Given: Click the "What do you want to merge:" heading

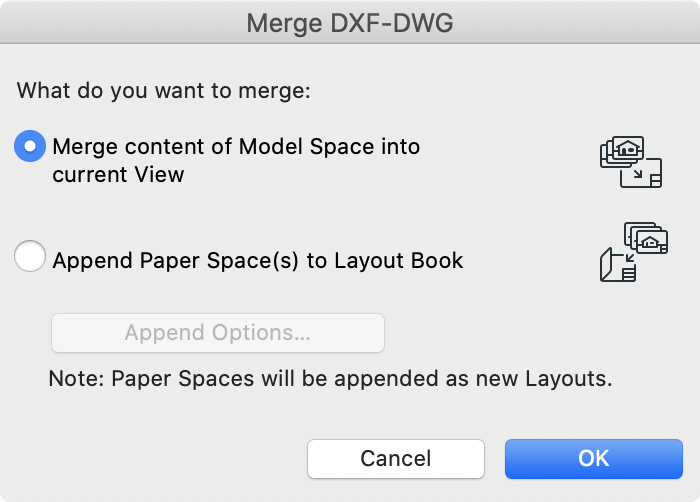Looking at the screenshot, I should pyautogui.click(x=164, y=91).
